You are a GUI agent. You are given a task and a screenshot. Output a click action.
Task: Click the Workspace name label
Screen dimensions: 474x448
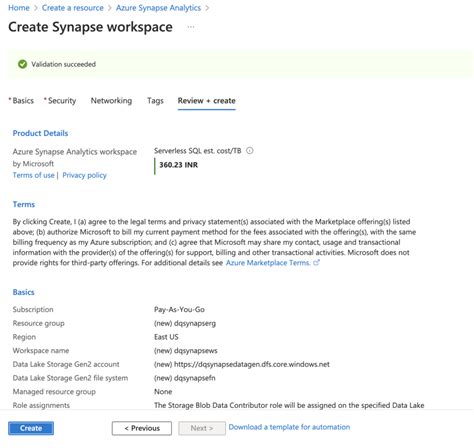tap(41, 350)
